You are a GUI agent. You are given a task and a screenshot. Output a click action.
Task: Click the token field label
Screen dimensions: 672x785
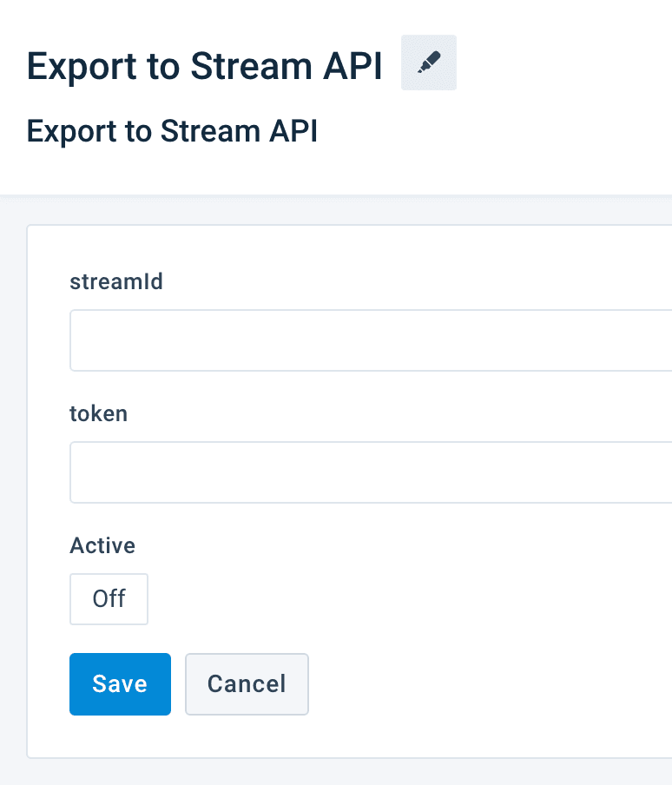pos(99,413)
